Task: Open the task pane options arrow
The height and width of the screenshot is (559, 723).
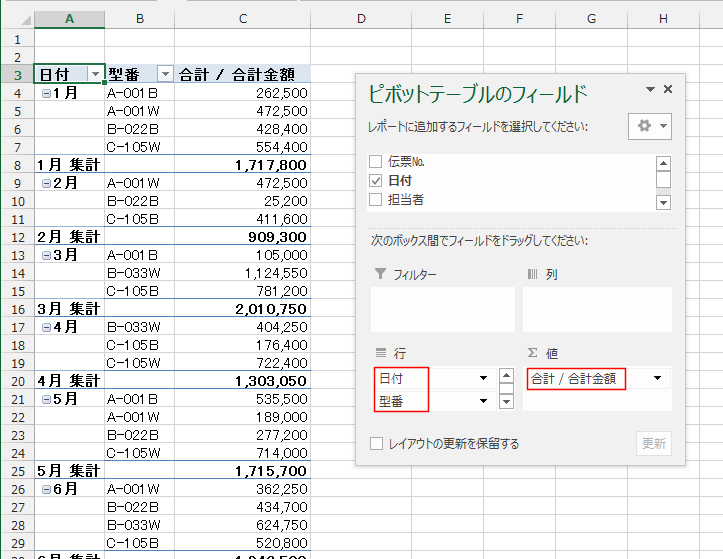Action: pos(650,90)
